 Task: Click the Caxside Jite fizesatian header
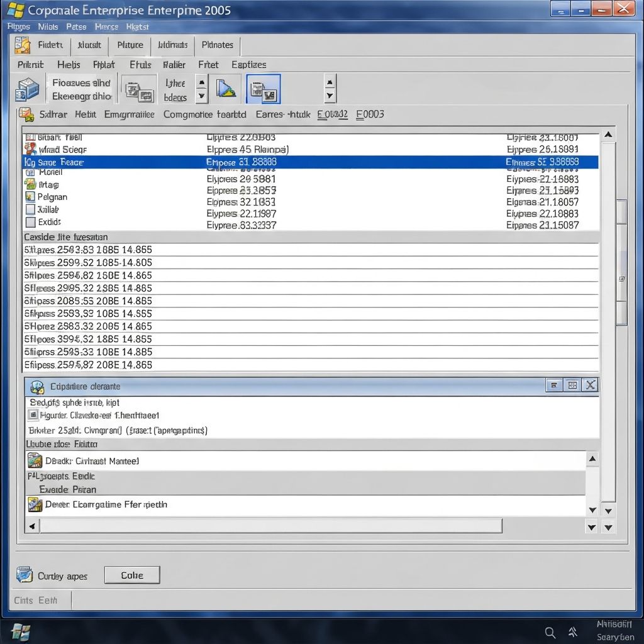point(310,237)
